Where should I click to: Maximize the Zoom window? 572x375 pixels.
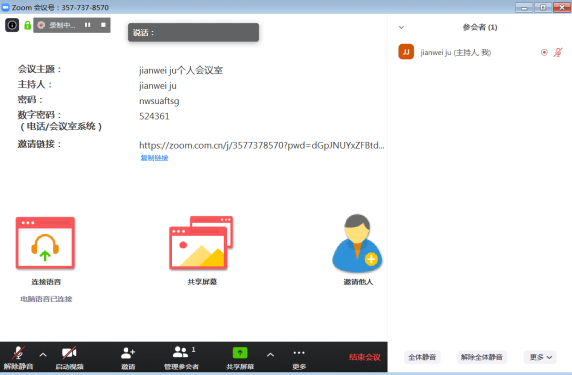543,7
